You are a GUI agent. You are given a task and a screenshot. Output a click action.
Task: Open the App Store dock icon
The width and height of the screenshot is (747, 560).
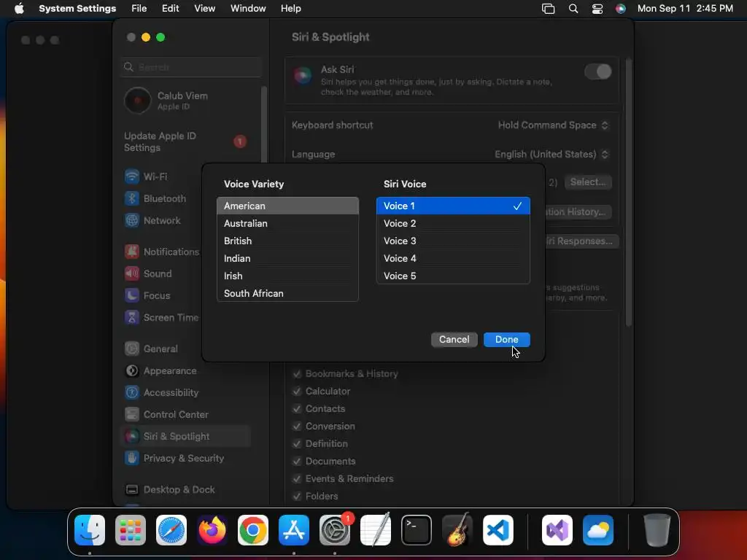(294, 530)
